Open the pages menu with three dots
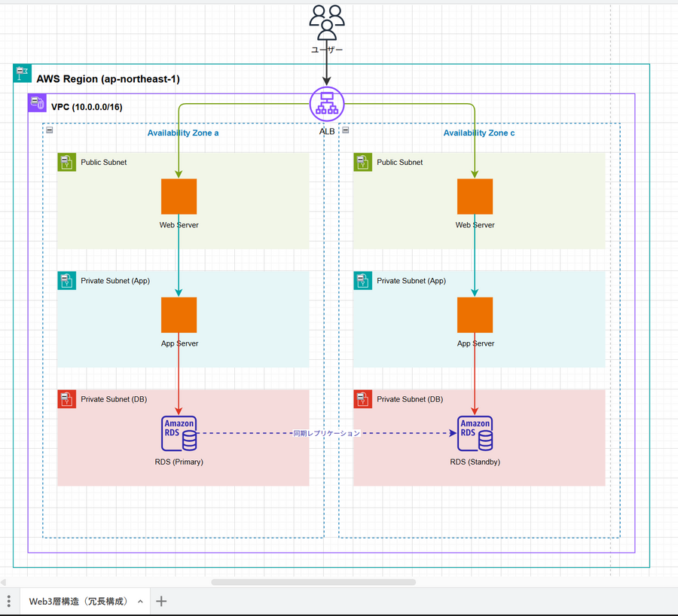This screenshot has height=616, width=678. coord(9,602)
